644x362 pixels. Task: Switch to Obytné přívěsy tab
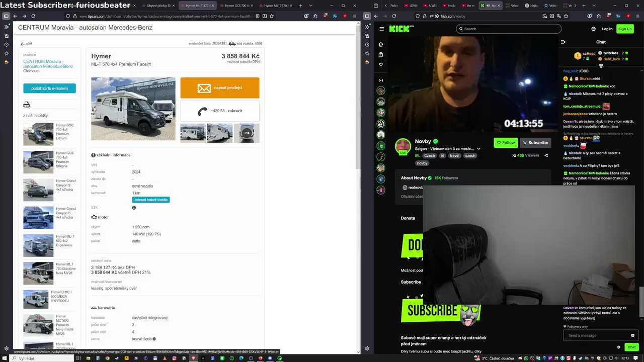pyautogui.click(x=158, y=6)
